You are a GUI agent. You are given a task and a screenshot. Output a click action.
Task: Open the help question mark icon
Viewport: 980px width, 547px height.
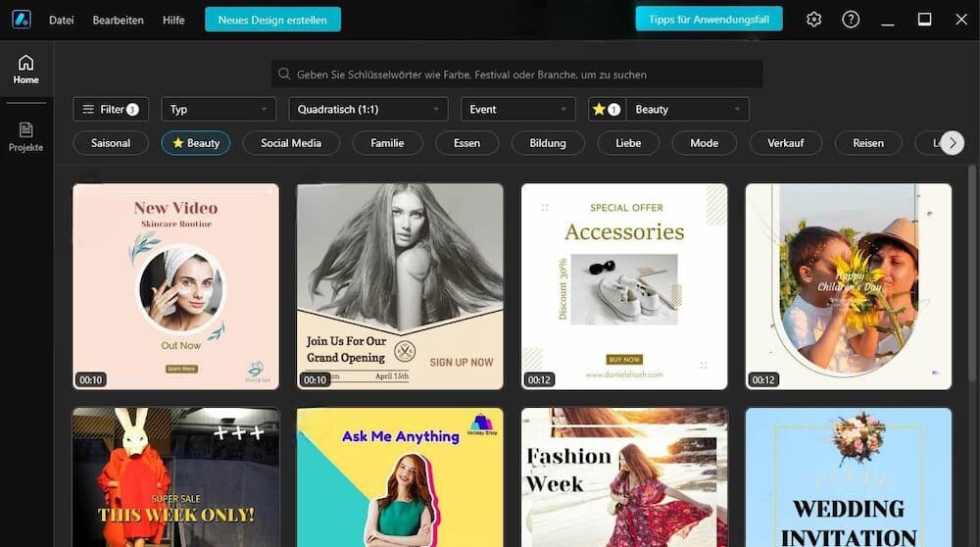point(851,20)
